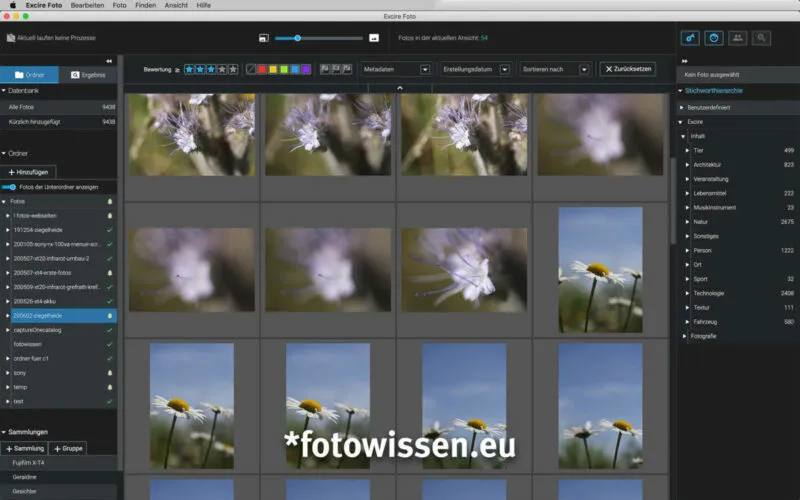Collapse the Sammlungen section
This screenshot has height=500, width=800.
pos(4,432)
